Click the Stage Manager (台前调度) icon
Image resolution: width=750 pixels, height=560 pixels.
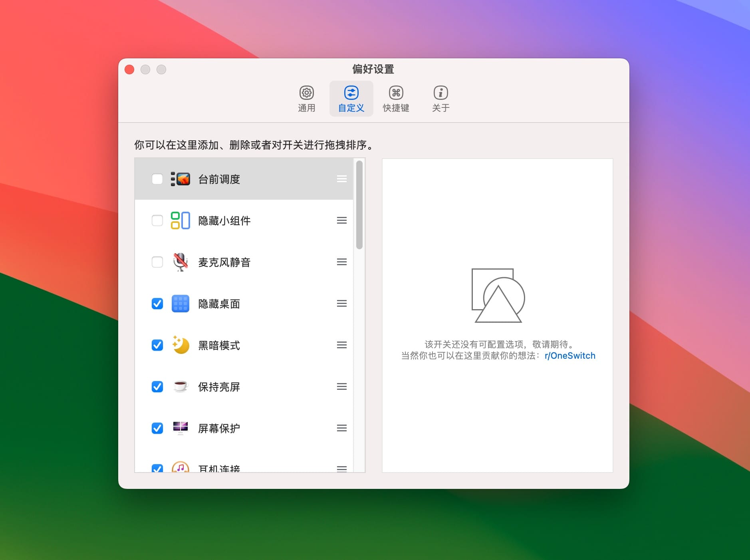[x=180, y=179]
